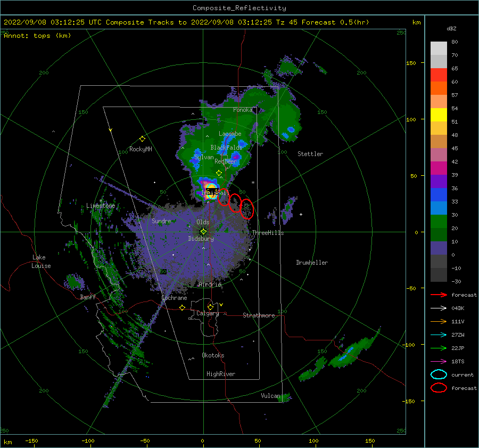Screen dimensions: 479x448
Task: Click the red forecast ellipse legend symbol
Action: point(439,388)
